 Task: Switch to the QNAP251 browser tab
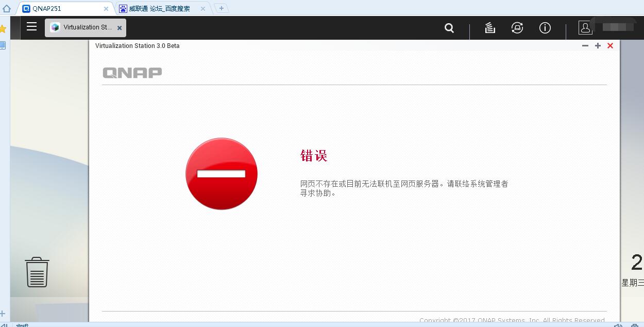coord(66,8)
